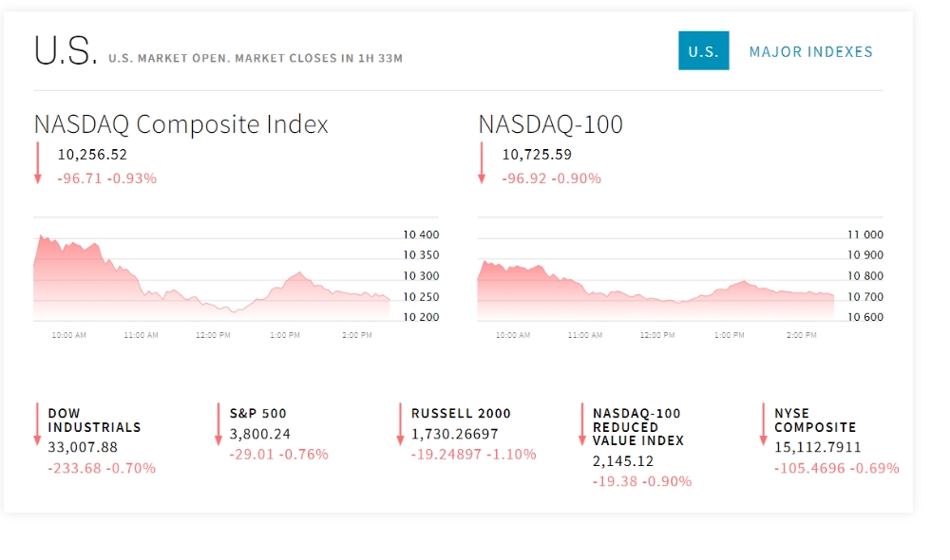Select the U.S. tab button
This screenshot has height=560, width=950.
(703, 51)
